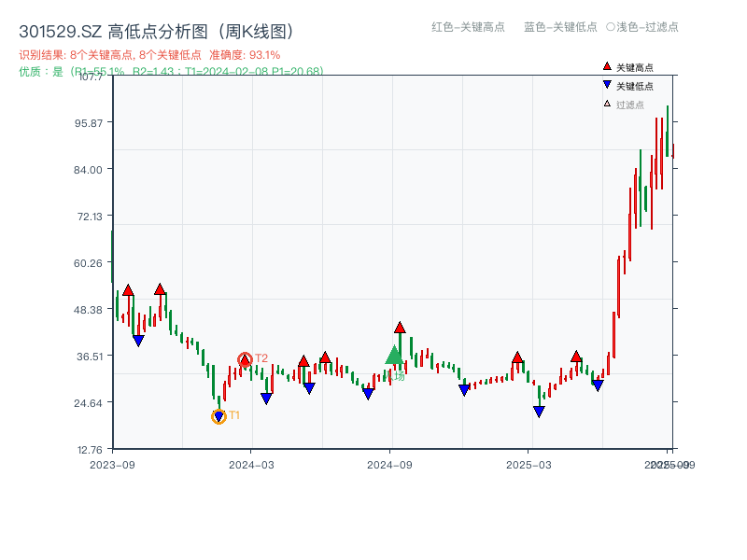Select the circled T2 marker on the chart
Image resolution: width=747 pixels, height=560 pixels.
point(245,357)
